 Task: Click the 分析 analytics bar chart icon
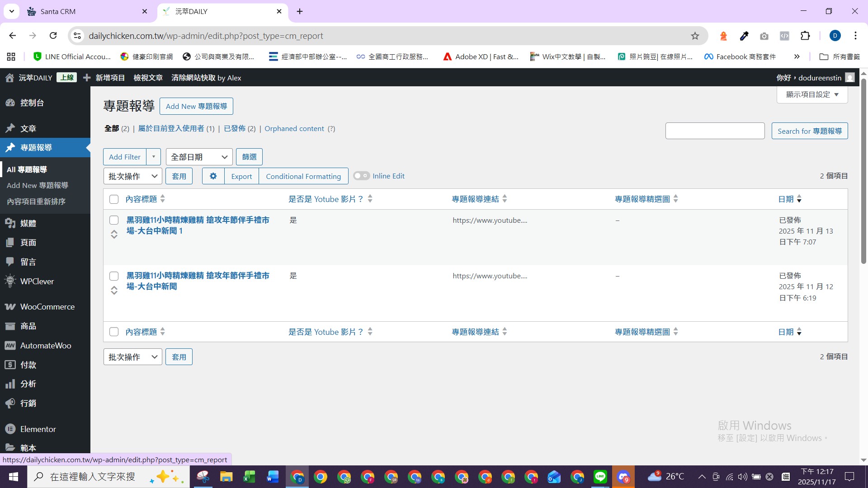tap(10, 384)
